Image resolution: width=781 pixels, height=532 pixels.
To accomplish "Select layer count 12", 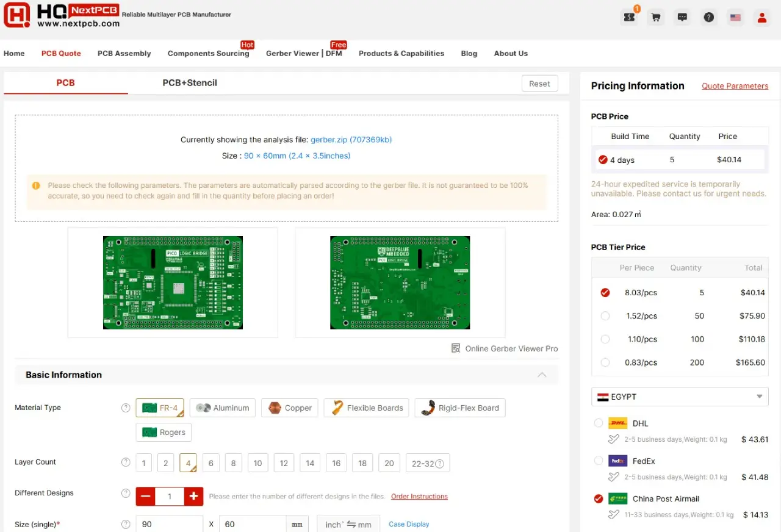I will (x=284, y=463).
